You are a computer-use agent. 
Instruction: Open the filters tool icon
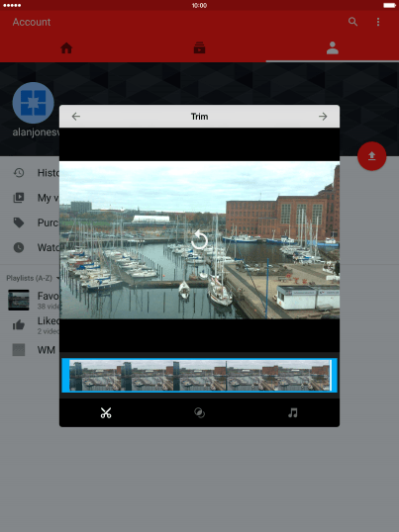(199, 413)
